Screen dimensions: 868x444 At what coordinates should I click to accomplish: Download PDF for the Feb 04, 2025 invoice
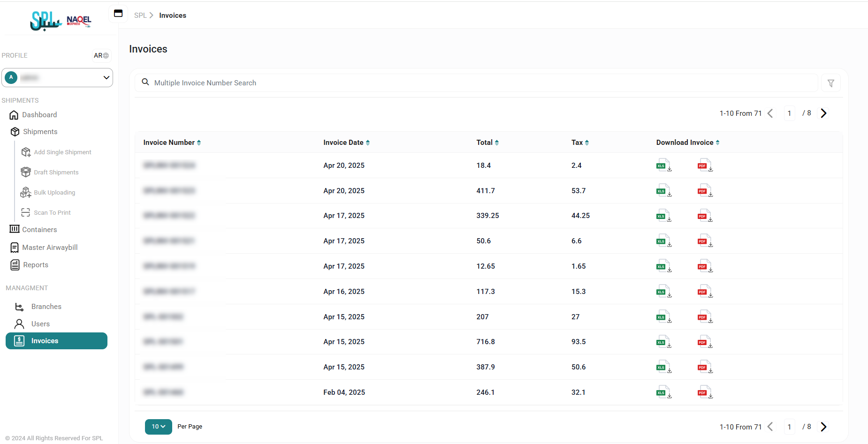[705, 392]
